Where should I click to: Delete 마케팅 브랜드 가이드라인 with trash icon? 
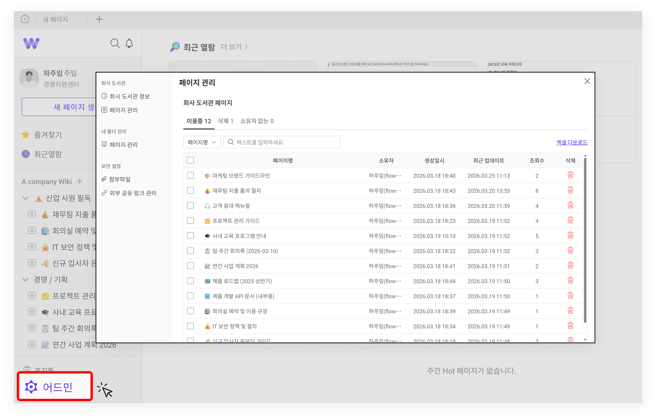[x=570, y=176]
